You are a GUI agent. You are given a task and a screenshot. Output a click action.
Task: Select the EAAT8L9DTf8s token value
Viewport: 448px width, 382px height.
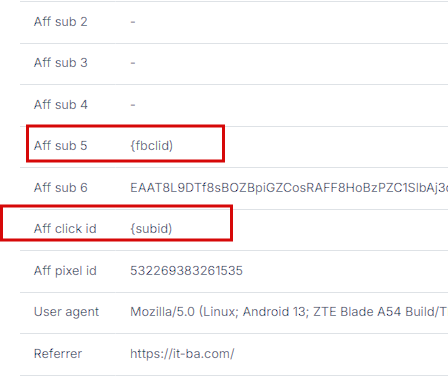pyautogui.click(x=289, y=188)
